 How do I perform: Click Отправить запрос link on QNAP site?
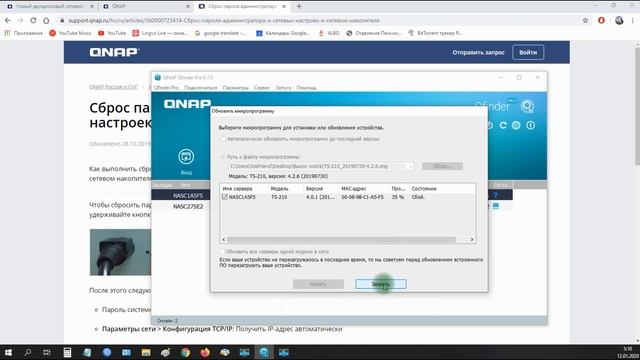click(478, 52)
